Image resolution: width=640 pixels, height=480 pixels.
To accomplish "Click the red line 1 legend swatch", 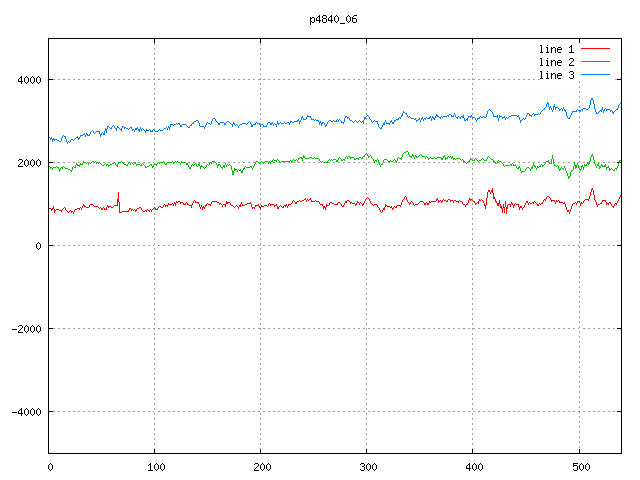I will click(595, 49).
